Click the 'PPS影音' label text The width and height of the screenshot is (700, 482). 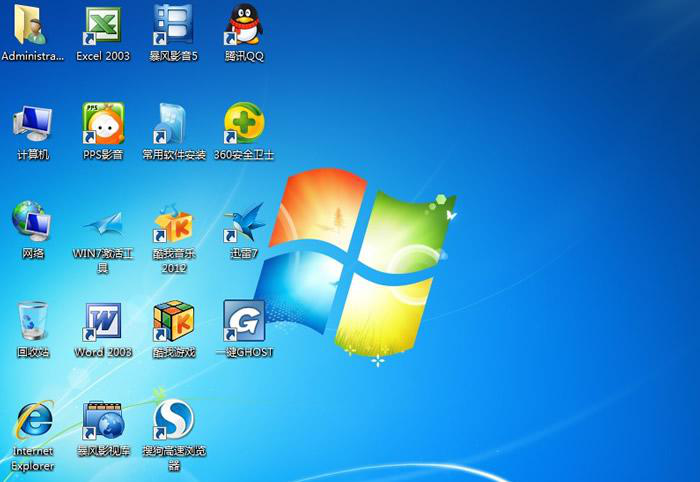coord(103,155)
